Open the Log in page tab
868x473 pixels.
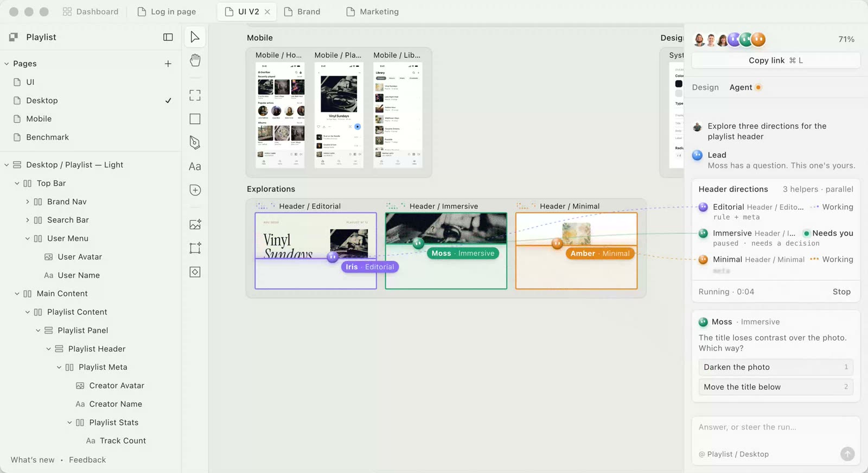click(x=167, y=12)
